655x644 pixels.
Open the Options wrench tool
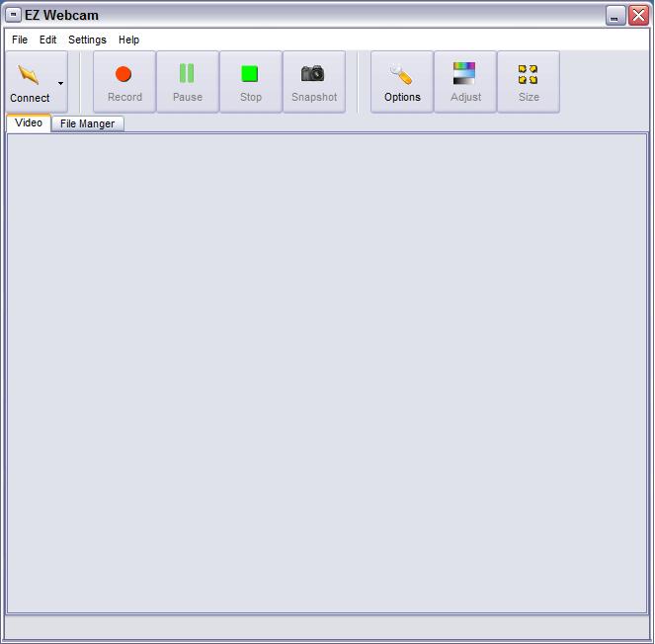pyautogui.click(x=402, y=82)
